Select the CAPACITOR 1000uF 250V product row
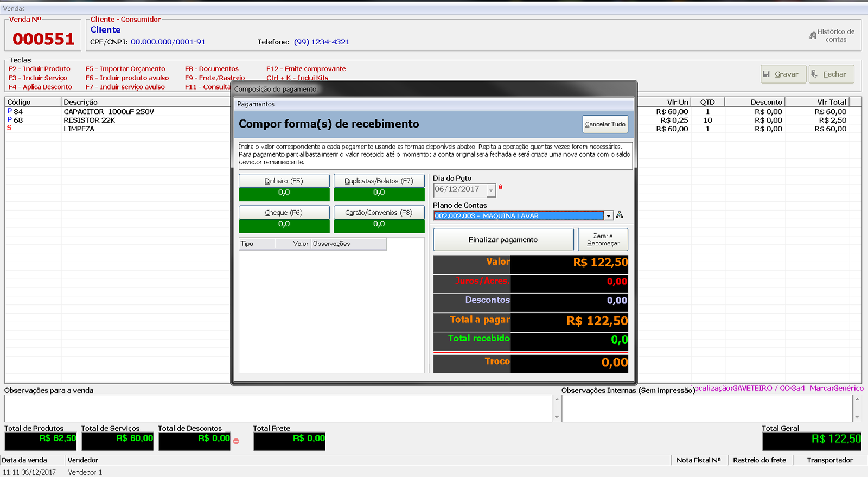 point(108,112)
